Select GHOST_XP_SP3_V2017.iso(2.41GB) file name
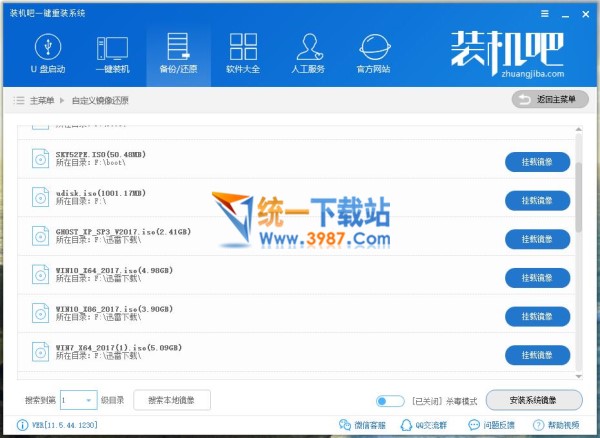Viewport: 600px width, 438px height. (123, 232)
